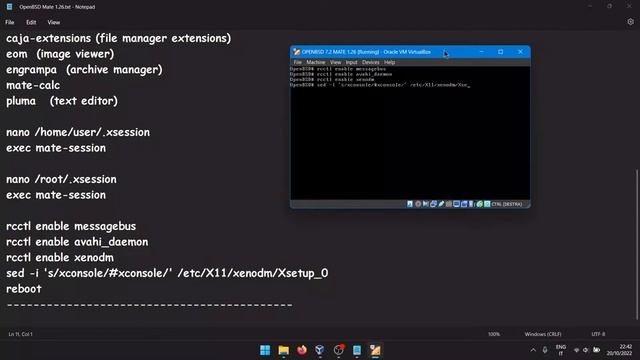Open VirtualBox Machine menu
The height and width of the screenshot is (360, 640).
(316, 62)
